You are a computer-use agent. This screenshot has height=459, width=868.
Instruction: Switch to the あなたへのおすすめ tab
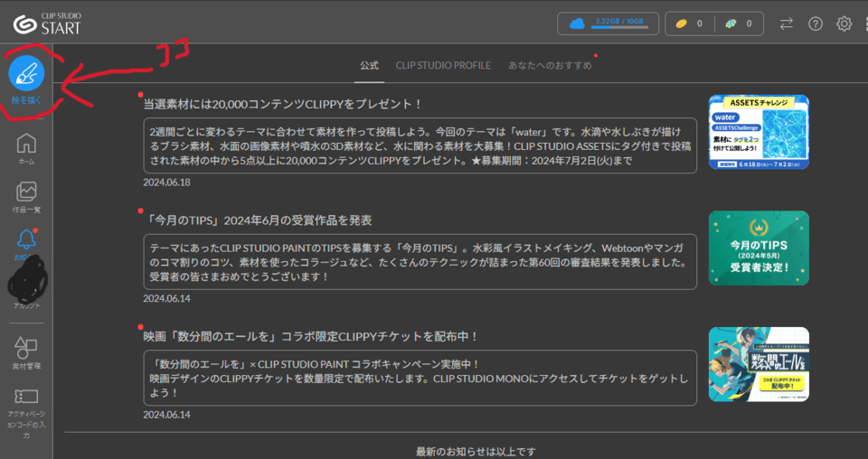point(551,65)
